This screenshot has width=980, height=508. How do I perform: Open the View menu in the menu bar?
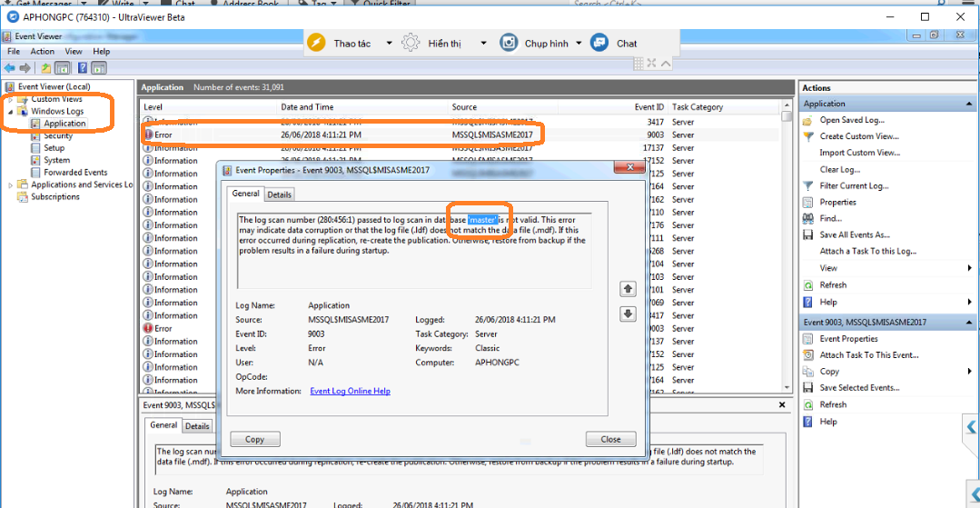pyautogui.click(x=74, y=51)
